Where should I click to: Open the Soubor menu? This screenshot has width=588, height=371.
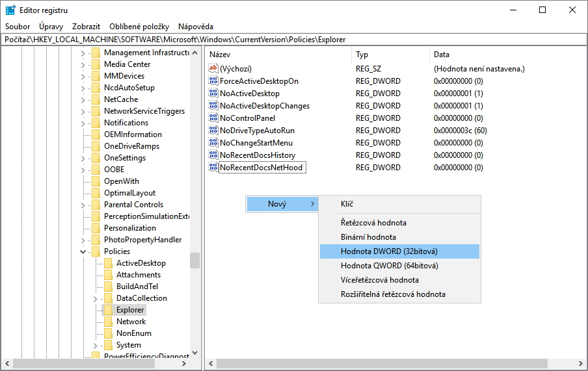pos(18,26)
